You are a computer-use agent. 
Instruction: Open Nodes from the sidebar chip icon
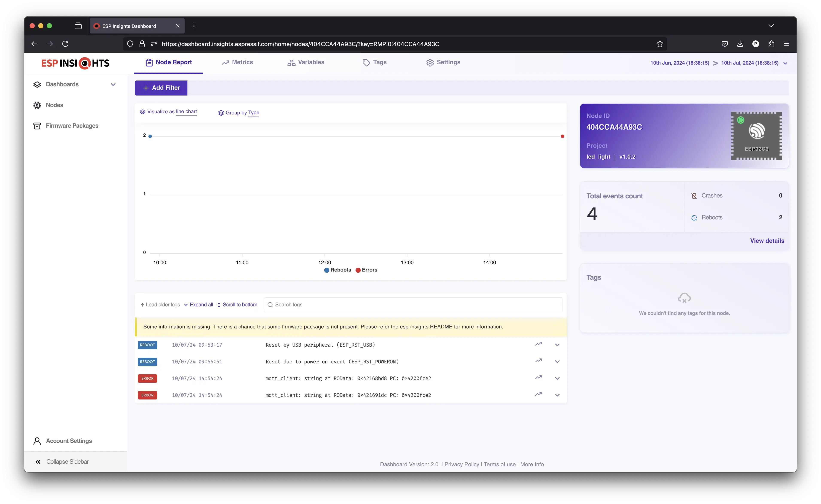click(x=37, y=105)
